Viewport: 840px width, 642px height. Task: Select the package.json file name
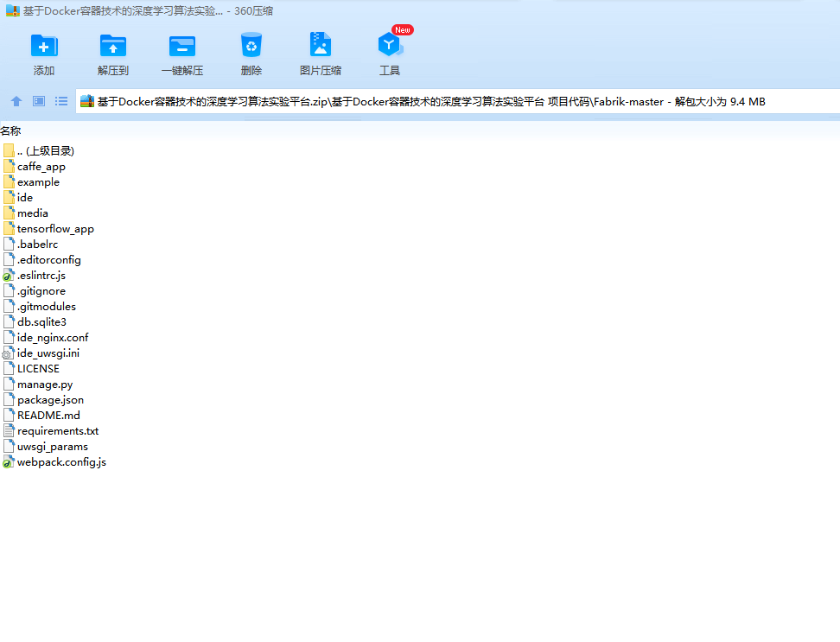click(50, 400)
